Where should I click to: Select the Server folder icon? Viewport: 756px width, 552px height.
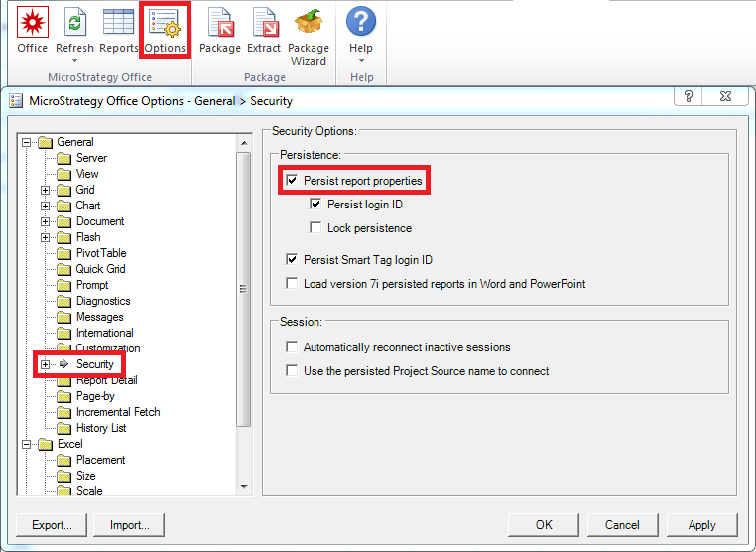63,158
